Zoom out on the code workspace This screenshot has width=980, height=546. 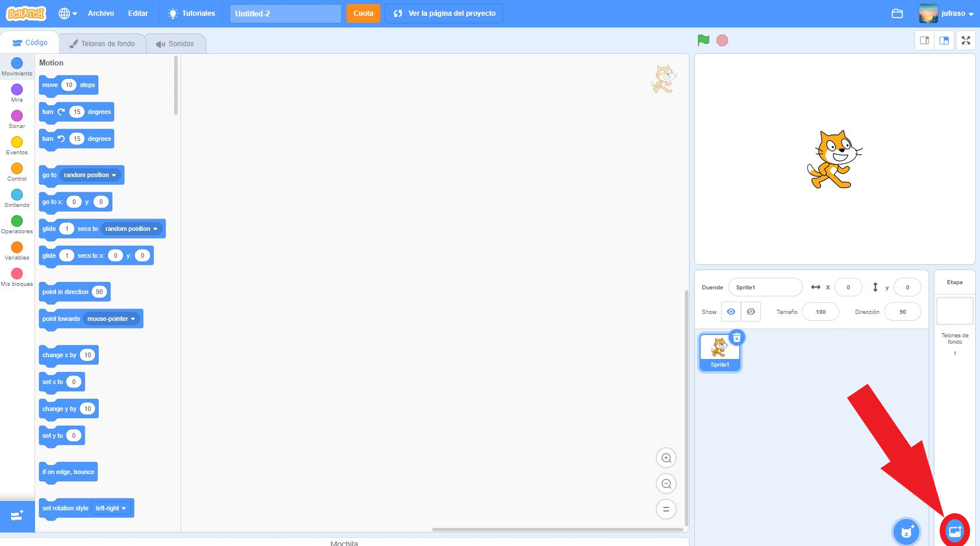click(666, 484)
